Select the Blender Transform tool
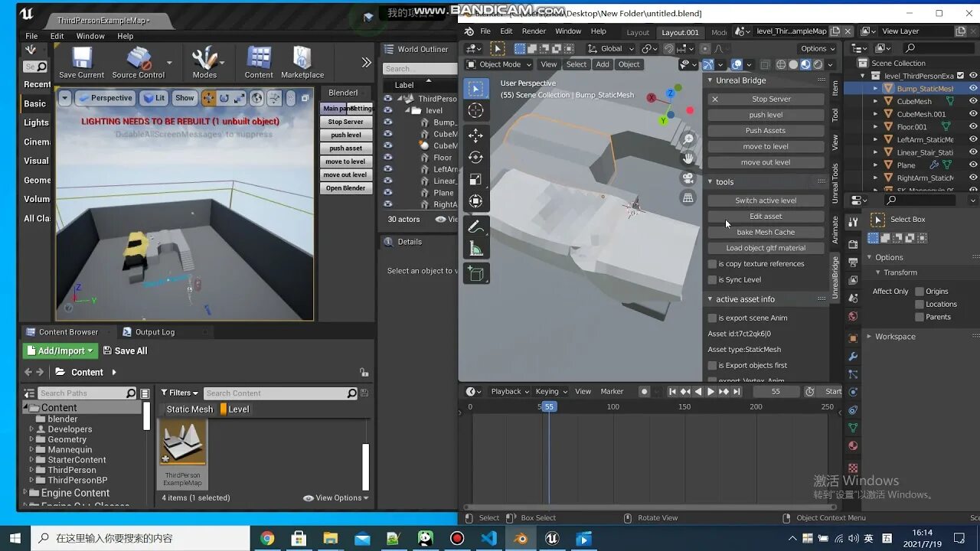Screen dimensions: 980x551 pyautogui.click(x=475, y=201)
